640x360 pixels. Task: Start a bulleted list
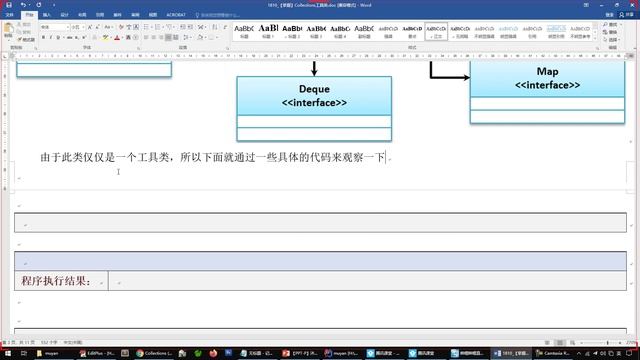pos(147,27)
